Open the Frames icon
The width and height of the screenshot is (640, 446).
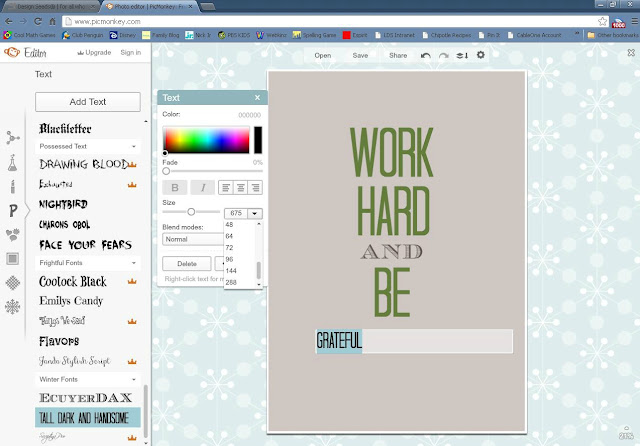coord(13,259)
